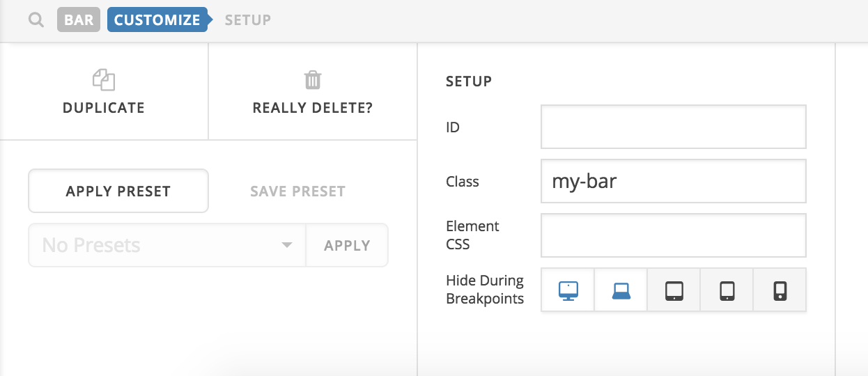Toggle hide on laptop breakpoint
This screenshot has width=868, height=376.
pos(621,290)
